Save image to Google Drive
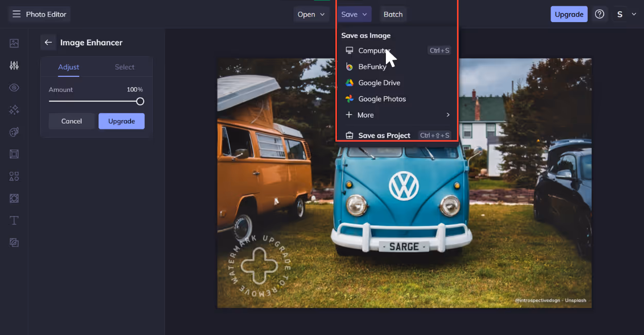644x335 pixels. (x=397, y=82)
